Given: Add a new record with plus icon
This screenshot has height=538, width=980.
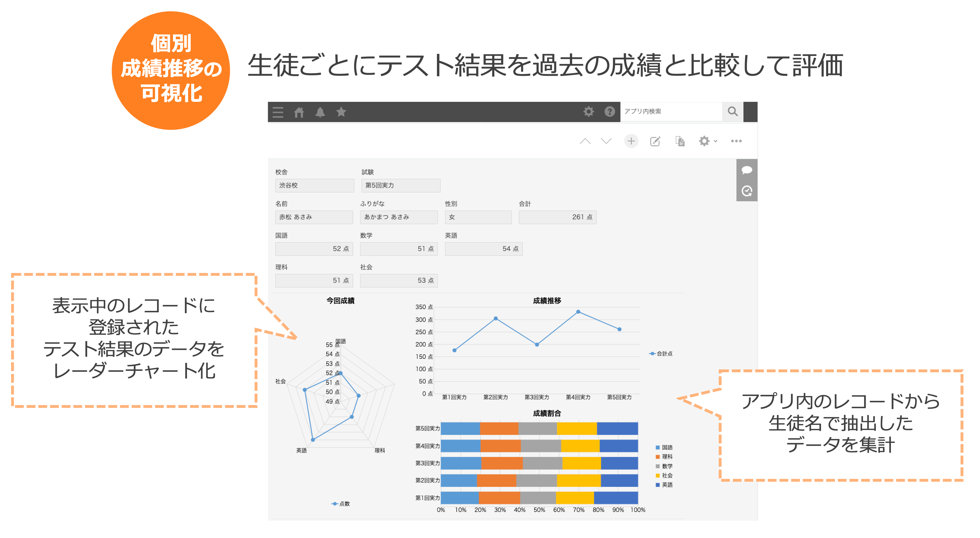Looking at the screenshot, I should coord(631,141).
